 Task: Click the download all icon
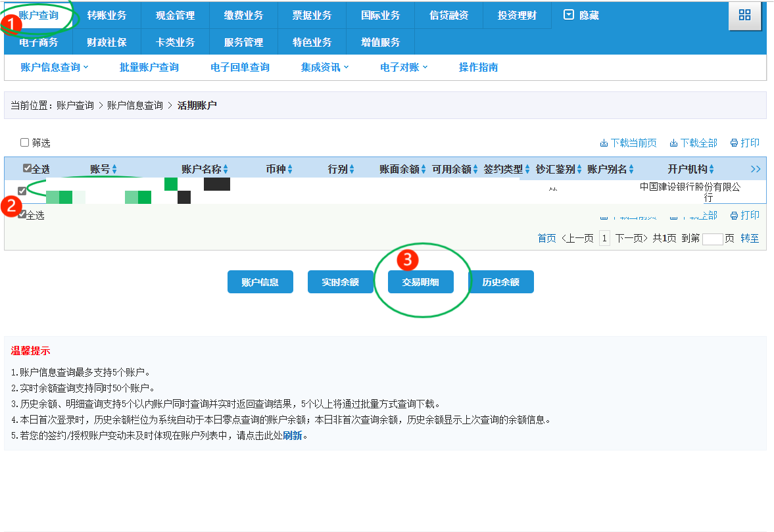pos(673,143)
